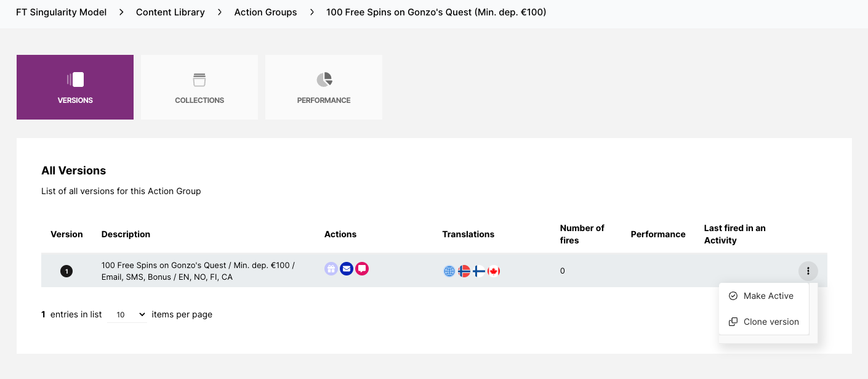Screen dimensions: 868x379
Task: Click the Email envelope action icon
Action: pos(347,269)
